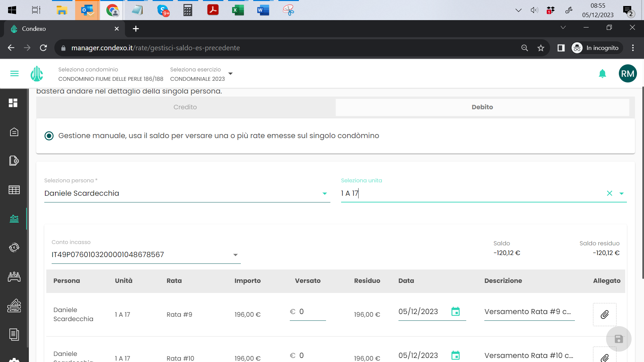This screenshot has width=644, height=362.
Task: Edit the Versato amount for Rata #9
Action: [308, 312]
